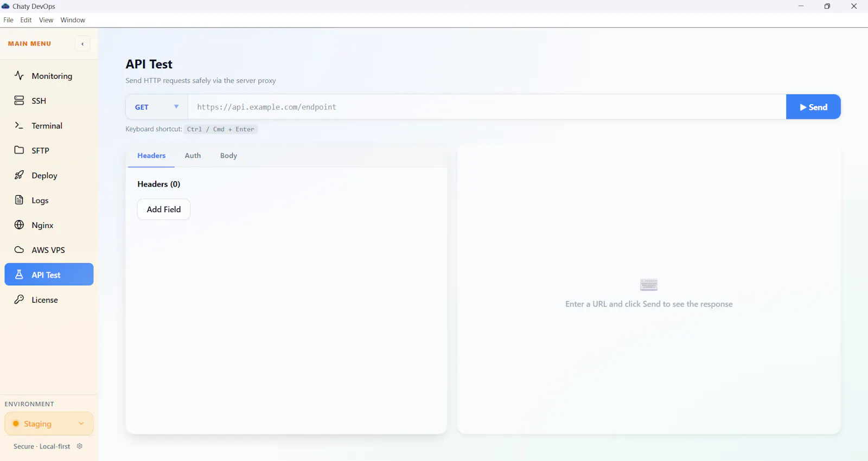
Task: Select the License label in sidebar
Action: tap(44, 300)
